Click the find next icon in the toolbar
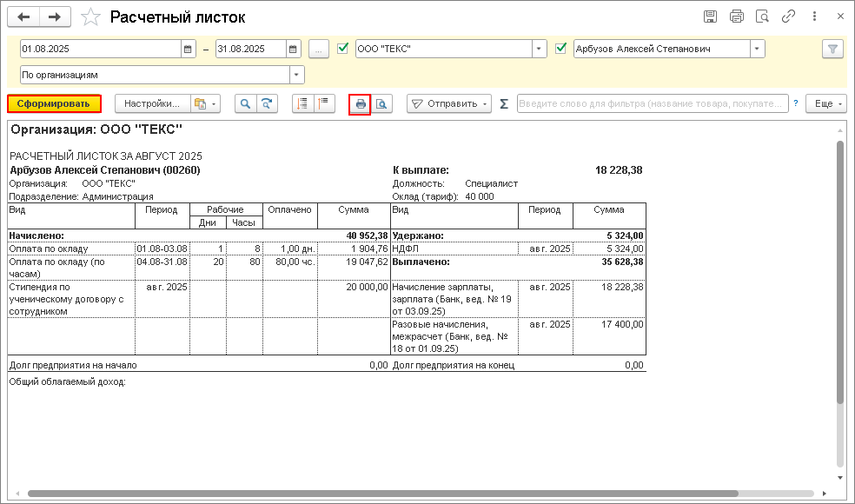The width and height of the screenshot is (855, 504). point(267,103)
